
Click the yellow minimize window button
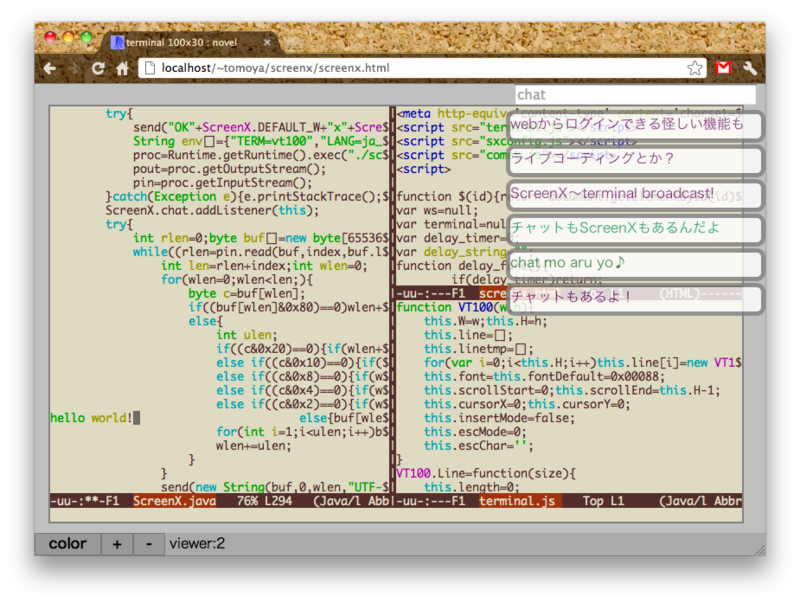click(68, 37)
